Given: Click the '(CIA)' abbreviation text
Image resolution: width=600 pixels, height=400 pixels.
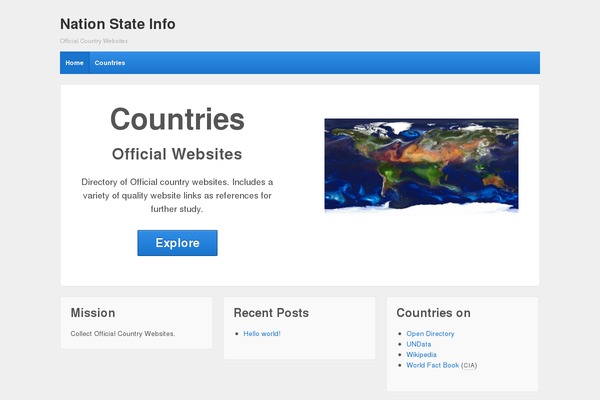Looking at the screenshot, I should coord(469,366).
